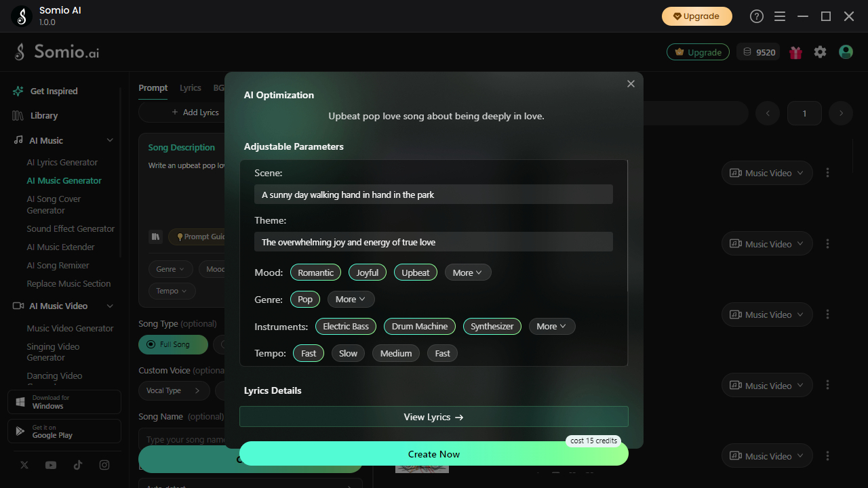Open AI Music Generator in sidebar
This screenshot has height=488, width=868.
click(x=64, y=180)
